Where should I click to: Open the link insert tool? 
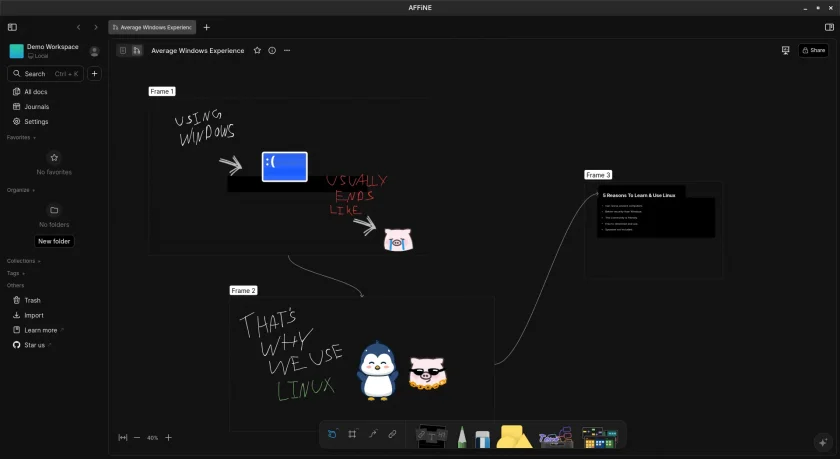point(392,434)
